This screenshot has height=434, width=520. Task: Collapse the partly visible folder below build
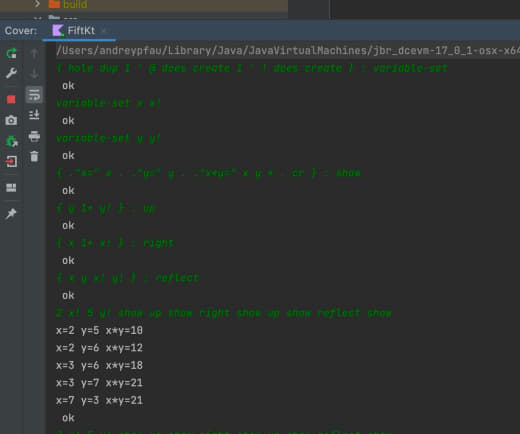point(37,18)
